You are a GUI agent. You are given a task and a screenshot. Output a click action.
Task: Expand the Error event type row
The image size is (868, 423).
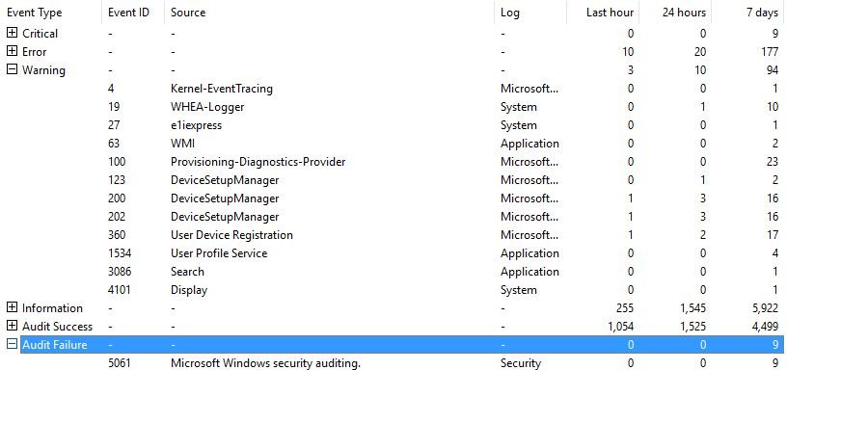pyautogui.click(x=12, y=51)
